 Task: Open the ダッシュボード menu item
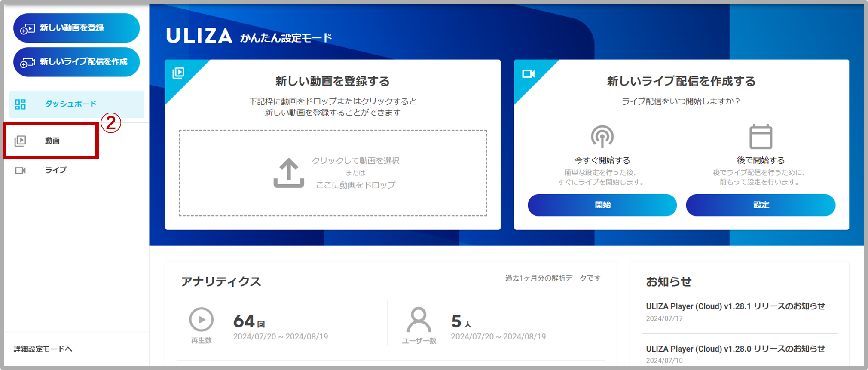coord(76,104)
